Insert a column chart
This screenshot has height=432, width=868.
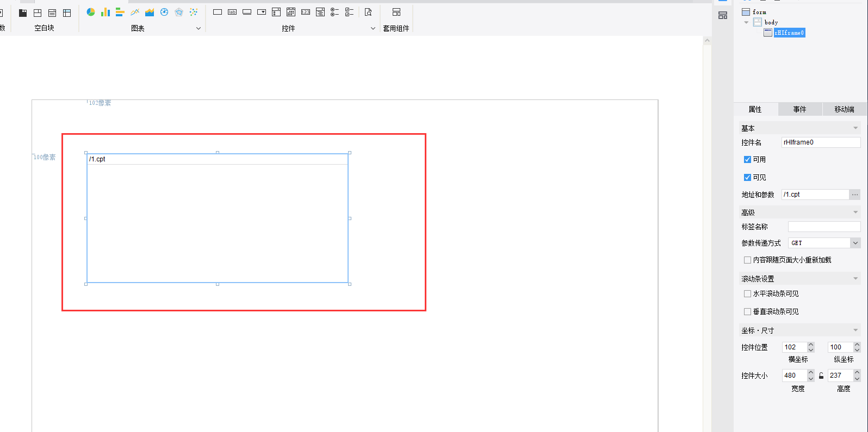pos(106,12)
